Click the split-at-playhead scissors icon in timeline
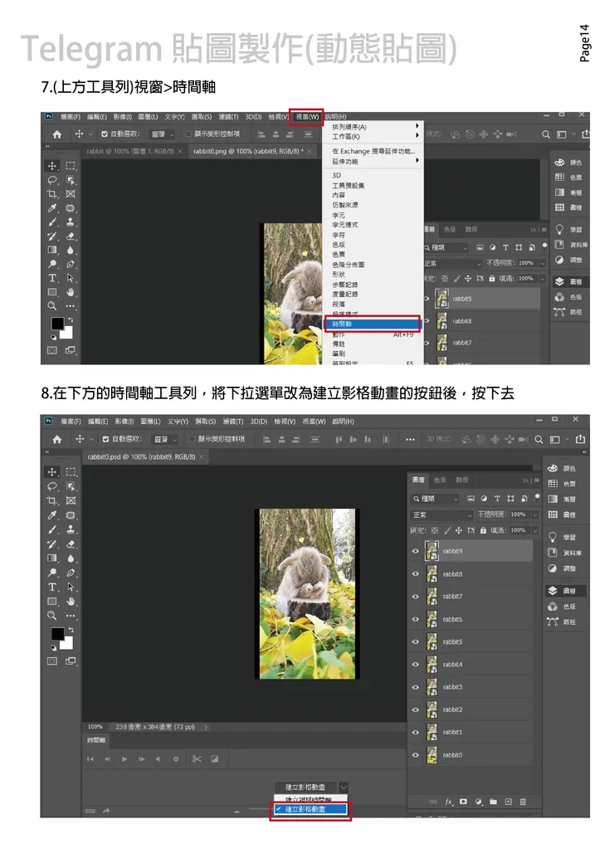Image resolution: width=614 pixels, height=868 pixels. (x=197, y=759)
